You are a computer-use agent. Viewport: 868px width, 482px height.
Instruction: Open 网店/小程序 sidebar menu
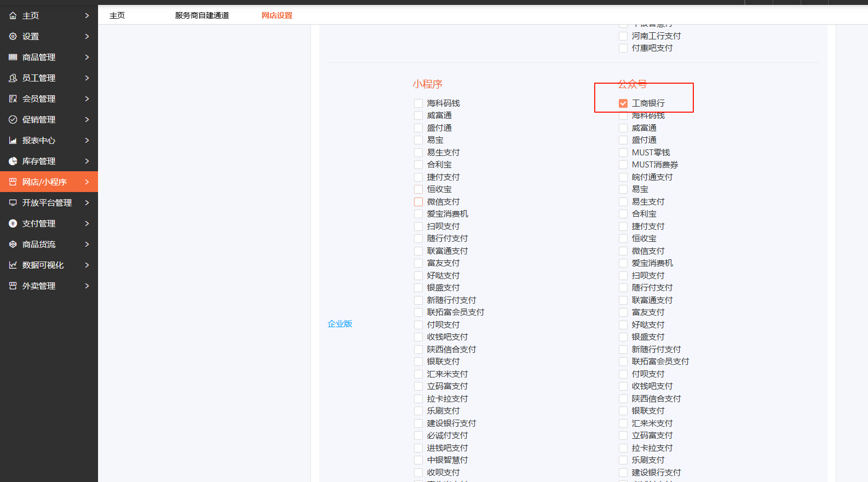[49, 182]
